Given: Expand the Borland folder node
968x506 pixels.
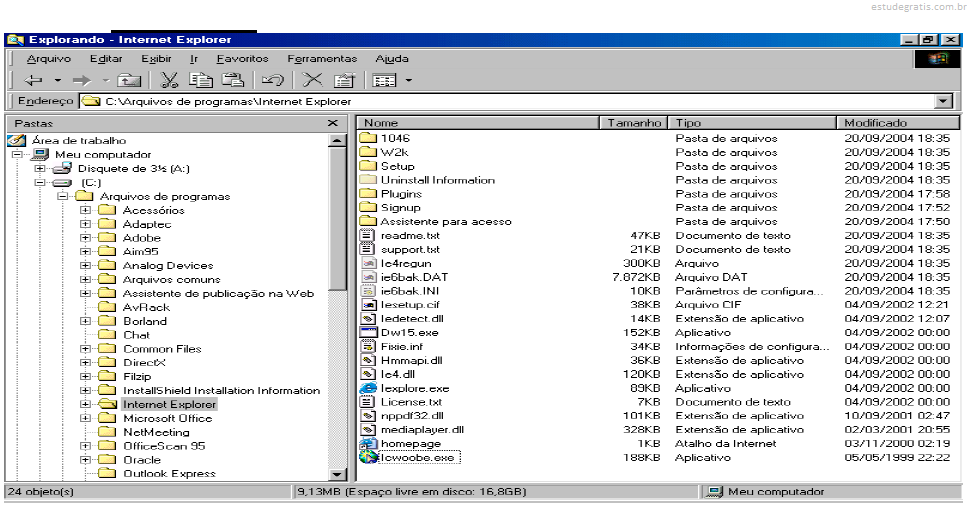Looking at the screenshot, I should [x=86, y=321].
